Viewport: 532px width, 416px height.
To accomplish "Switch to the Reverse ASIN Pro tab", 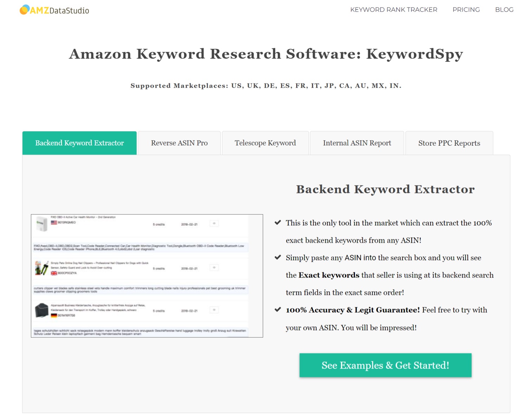I will (x=179, y=143).
